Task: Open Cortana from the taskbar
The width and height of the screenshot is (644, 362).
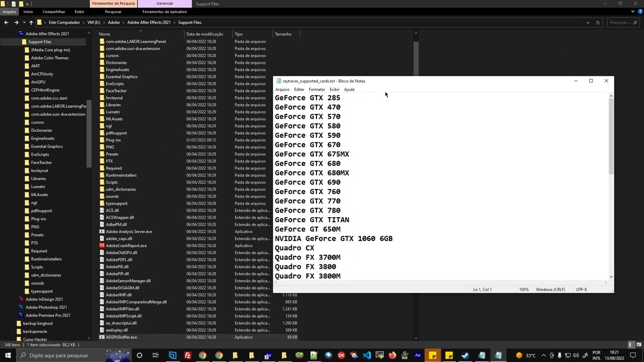Action: 139,355
